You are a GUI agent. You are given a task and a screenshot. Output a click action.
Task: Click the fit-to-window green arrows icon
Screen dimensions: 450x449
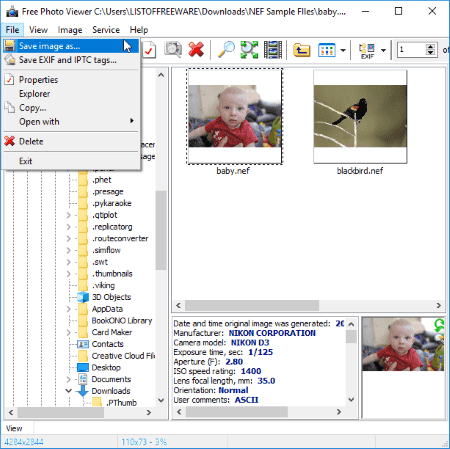point(249,50)
